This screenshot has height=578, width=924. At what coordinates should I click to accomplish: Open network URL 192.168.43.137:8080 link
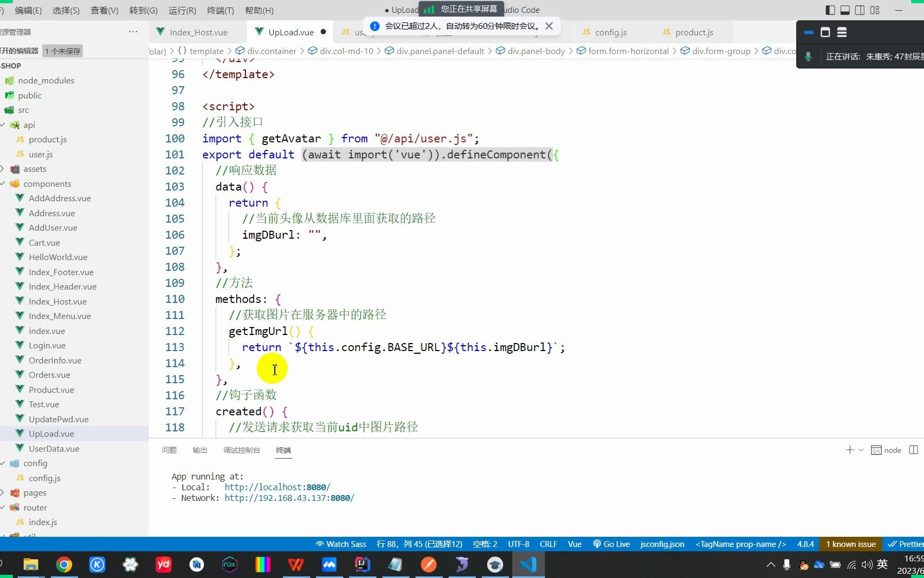coord(289,498)
